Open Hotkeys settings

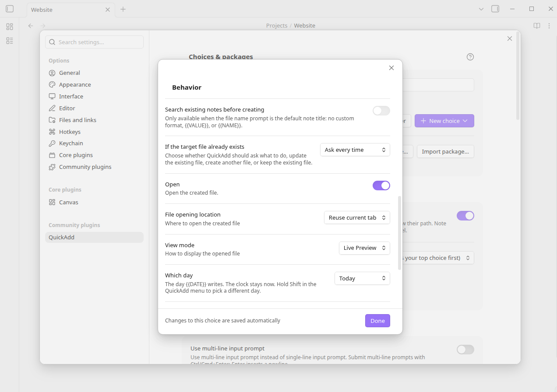click(x=94, y=132)
